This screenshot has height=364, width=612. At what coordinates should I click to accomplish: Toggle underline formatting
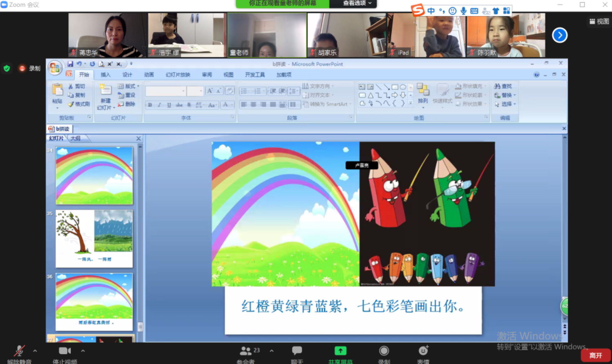tap(169, 105)
